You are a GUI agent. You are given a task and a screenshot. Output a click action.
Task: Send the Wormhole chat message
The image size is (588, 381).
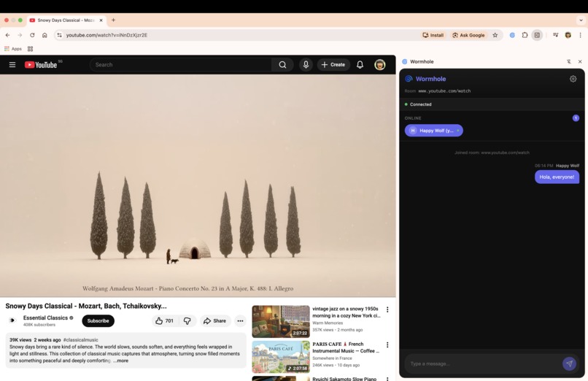[x=569, y=363]
